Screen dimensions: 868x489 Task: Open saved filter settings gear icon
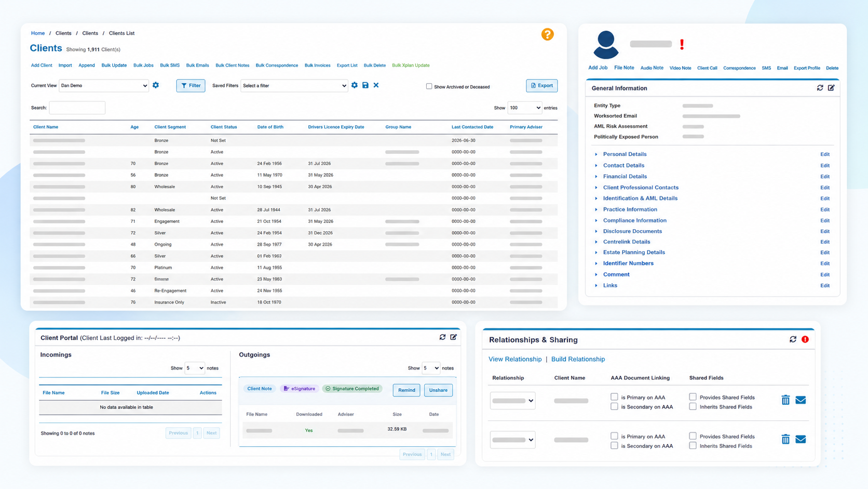(355, 85)
